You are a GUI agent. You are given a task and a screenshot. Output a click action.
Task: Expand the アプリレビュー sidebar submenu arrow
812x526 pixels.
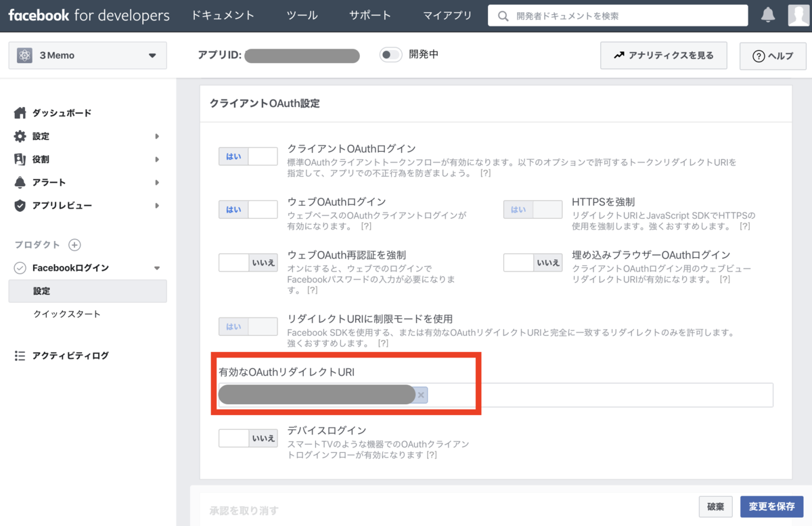[157, 205]
